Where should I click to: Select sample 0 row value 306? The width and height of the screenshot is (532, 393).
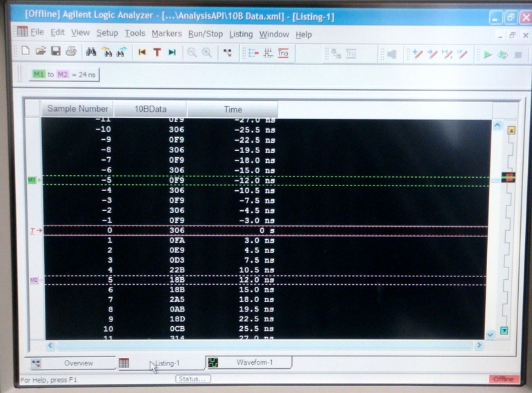(177, 230)
